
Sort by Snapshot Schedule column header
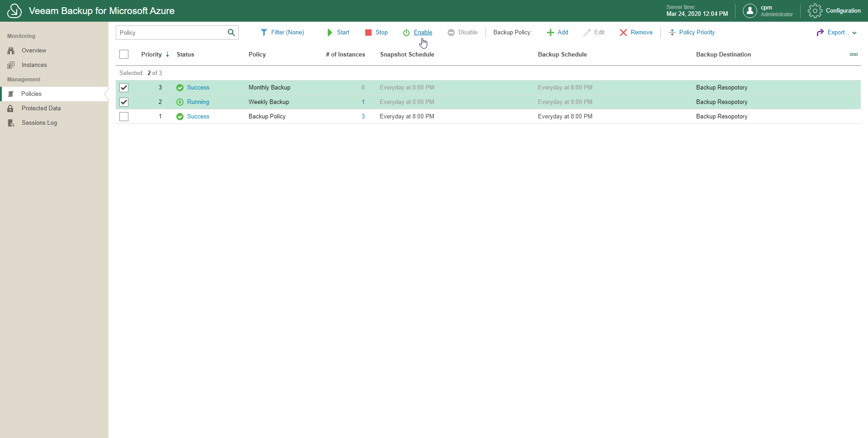(407, 55)
